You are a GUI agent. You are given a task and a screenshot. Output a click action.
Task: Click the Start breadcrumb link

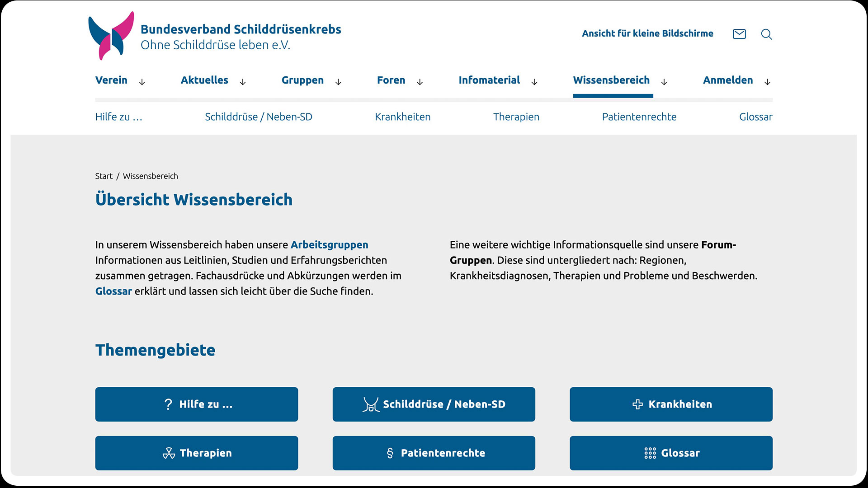[x=104, y=176]
